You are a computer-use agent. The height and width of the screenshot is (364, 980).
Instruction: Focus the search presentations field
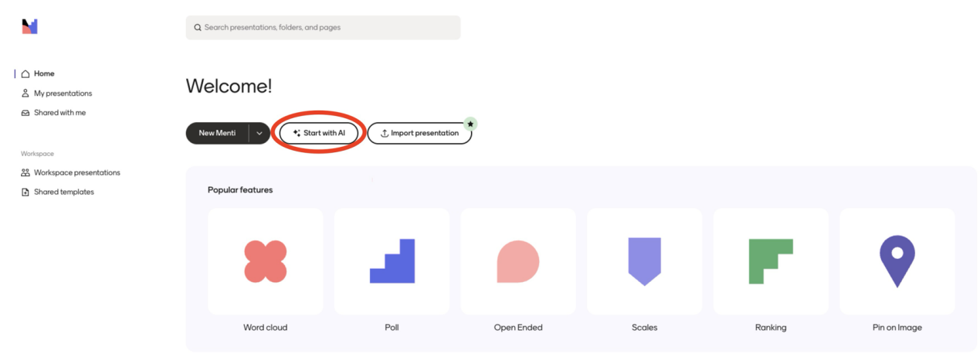pyautogui.click(x=324, y=28)
